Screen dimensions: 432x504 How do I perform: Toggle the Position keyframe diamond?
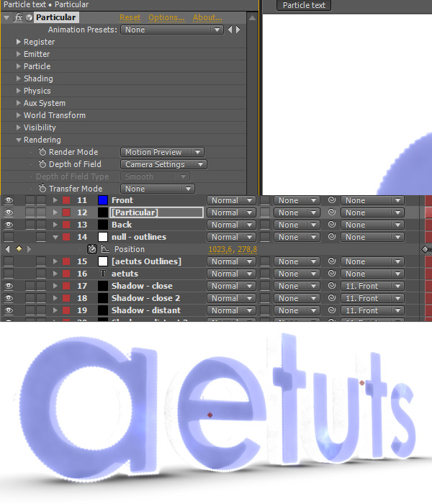point(19,248)
